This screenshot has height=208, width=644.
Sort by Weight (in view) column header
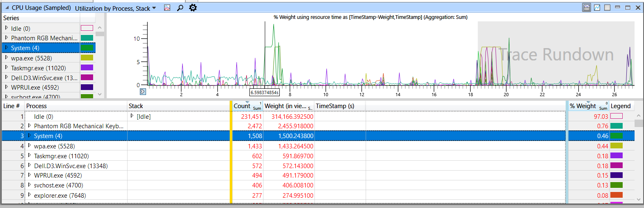click(288, 106)
